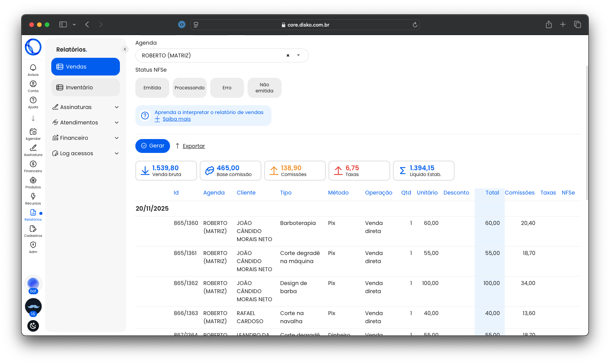Click Gerar button
This screenshot has width=610, height=364.
pos(153,146)
